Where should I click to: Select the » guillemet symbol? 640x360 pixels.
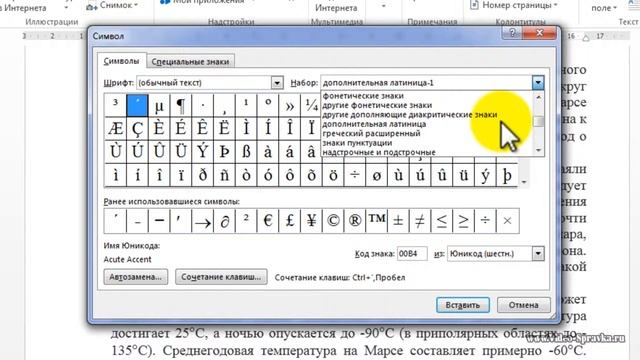pyautogui.click(x=289, y=105)
